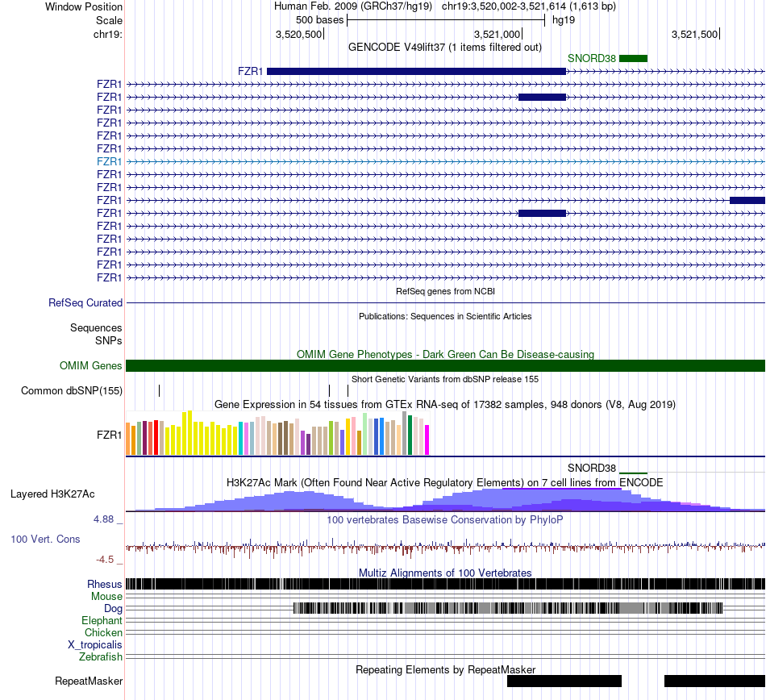Click the RepeatMasker track label

89,681
